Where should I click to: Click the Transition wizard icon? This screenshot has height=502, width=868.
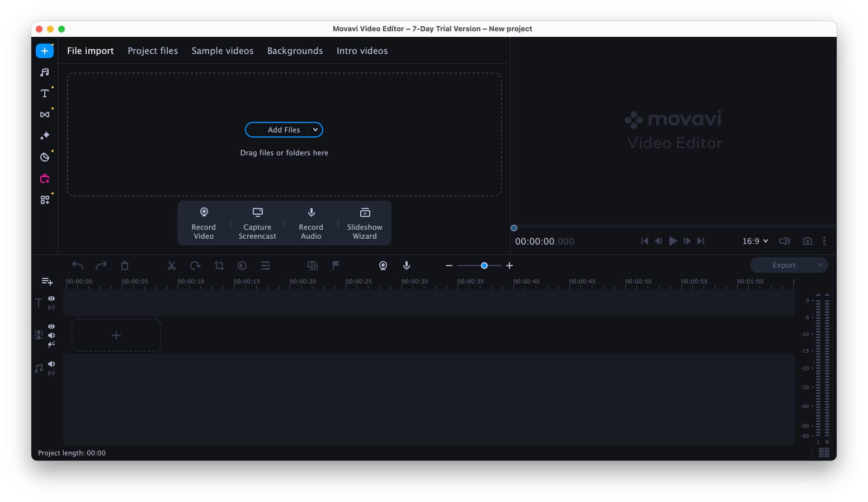click(313, 266)
